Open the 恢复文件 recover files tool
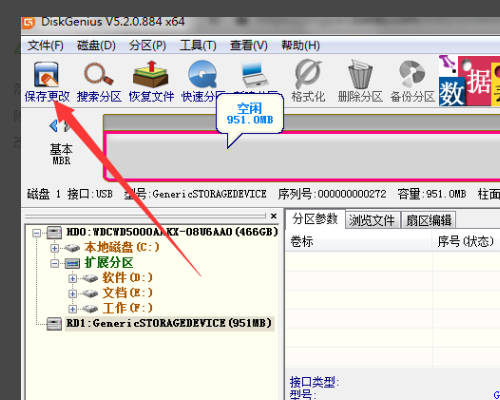This screenshot has width=500, height=400. (x=151, y=82)
